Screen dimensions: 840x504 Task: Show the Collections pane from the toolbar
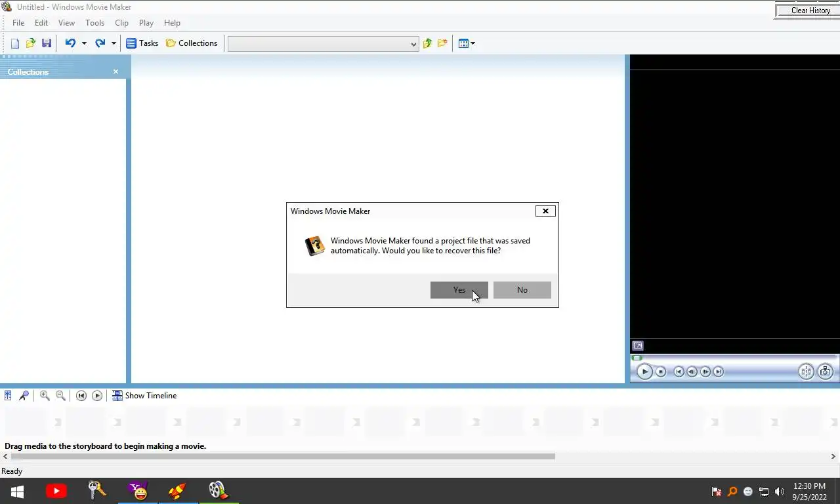(191, 43)
